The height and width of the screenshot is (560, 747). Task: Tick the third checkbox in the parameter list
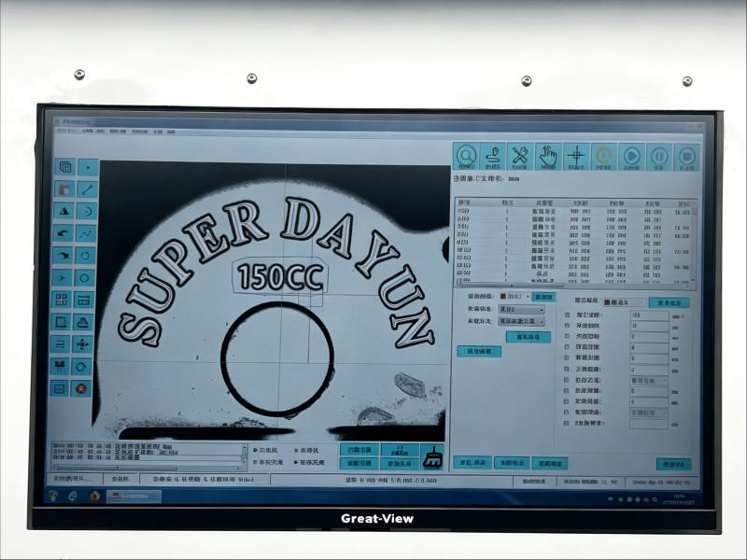(x=567, y=336)
